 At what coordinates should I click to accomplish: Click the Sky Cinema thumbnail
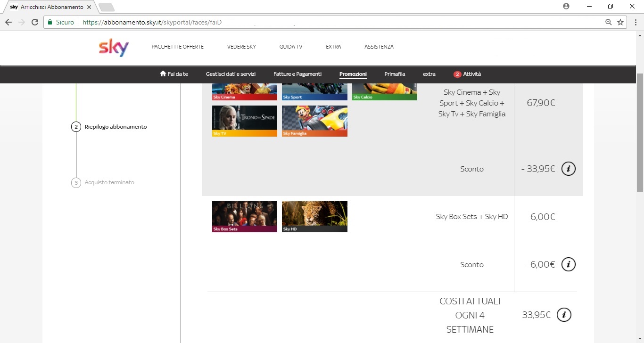245,92
